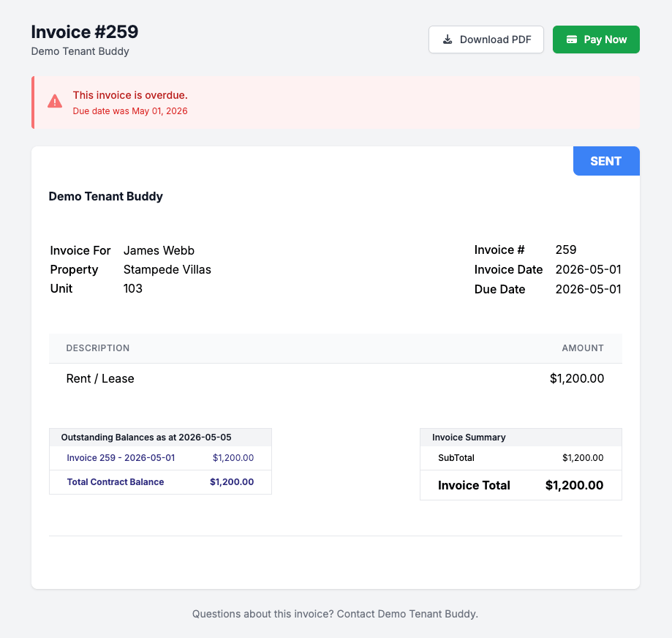Click the Invoice Date value 2026-05-01

pyautogui.click(x=589, y=269)
